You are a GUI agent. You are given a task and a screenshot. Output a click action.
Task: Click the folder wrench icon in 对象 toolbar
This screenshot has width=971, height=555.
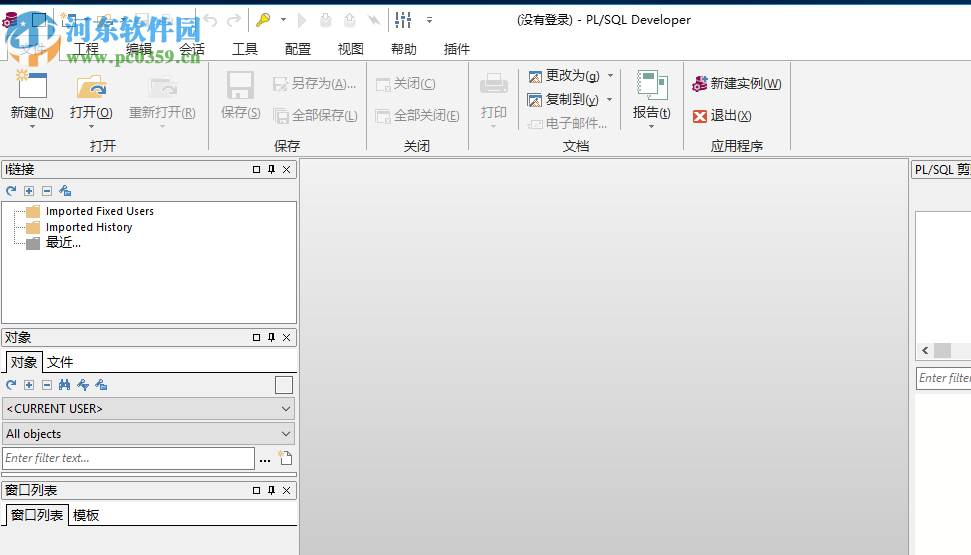pyautogui.click(x=102, y=385)
